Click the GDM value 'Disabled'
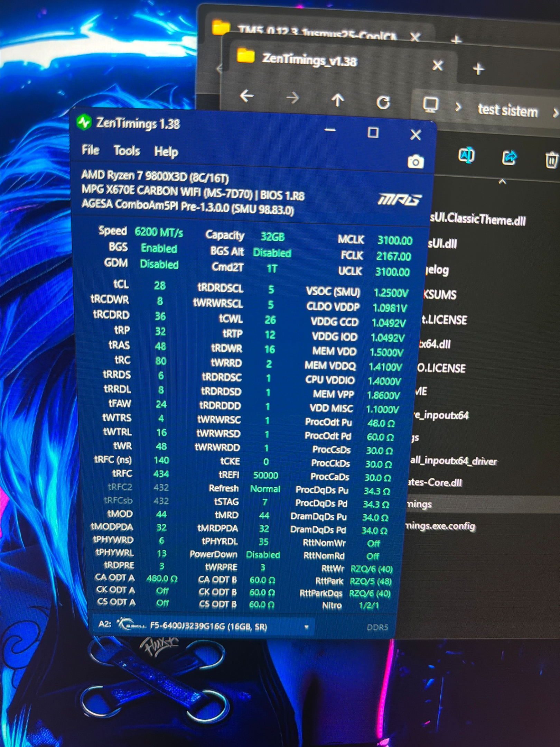This screenshot has height=747, width=560. tap(159, 265)
